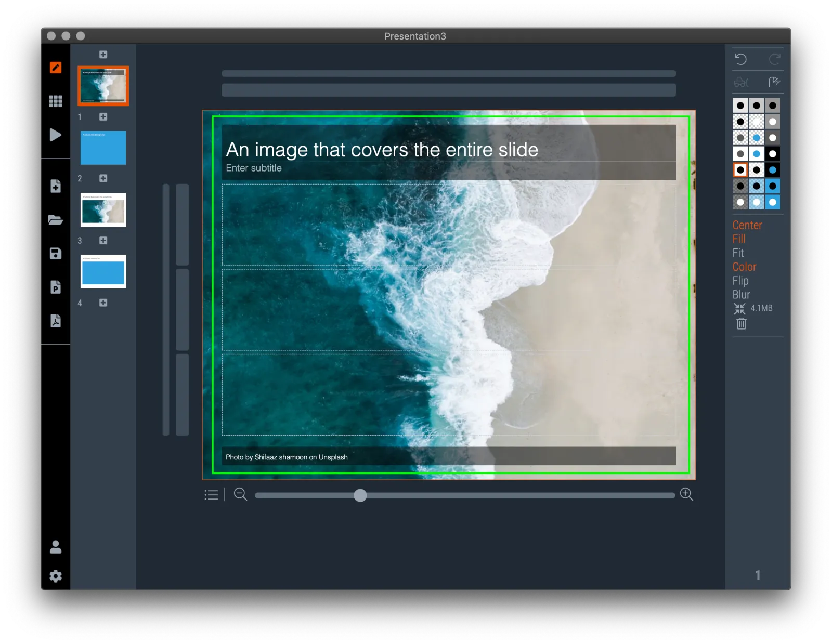Pick the black swatch with white dot
This screenshot has height=644, width=832.
pos(773,154)
